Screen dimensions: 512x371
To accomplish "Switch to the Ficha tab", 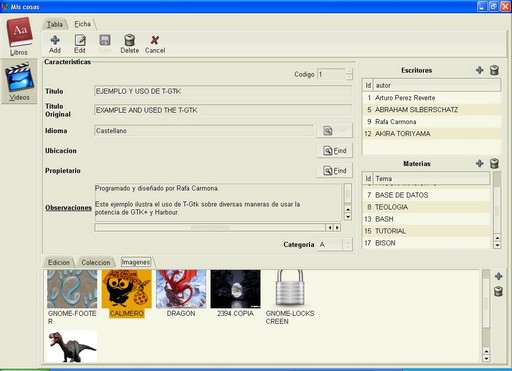I will [x=82, y=24].
